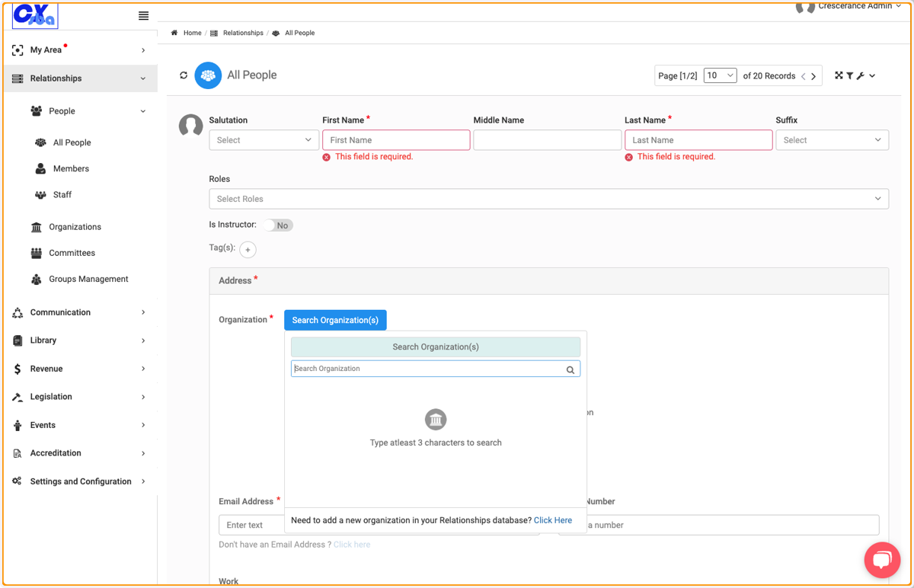Expand the Communication menu chevron

pyautogui.click(x=143, y=312)
